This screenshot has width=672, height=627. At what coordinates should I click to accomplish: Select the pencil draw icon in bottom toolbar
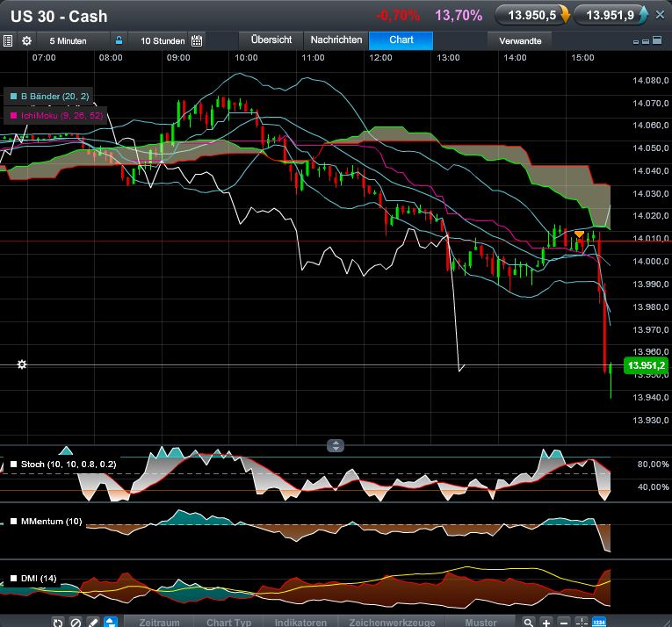pyautogui.click(x=93, y=622)
